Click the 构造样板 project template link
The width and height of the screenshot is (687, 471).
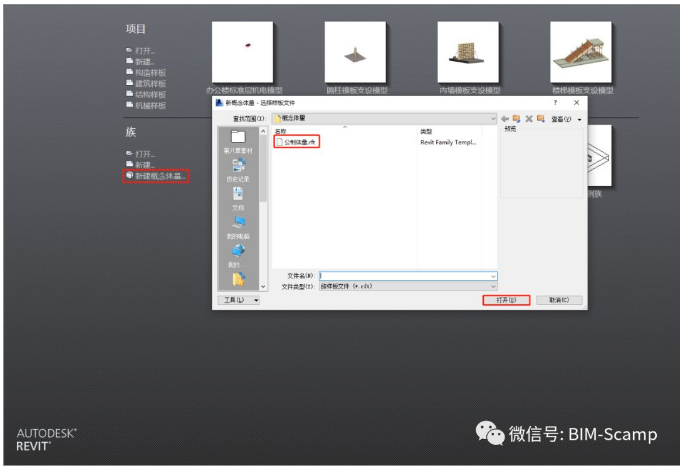coord(150,73)
